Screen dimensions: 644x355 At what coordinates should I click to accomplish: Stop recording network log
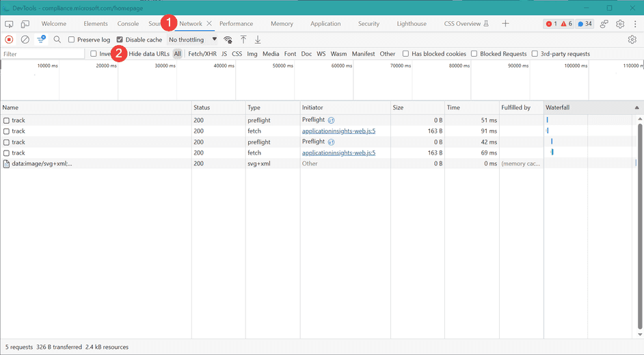(x=9, y=40)
